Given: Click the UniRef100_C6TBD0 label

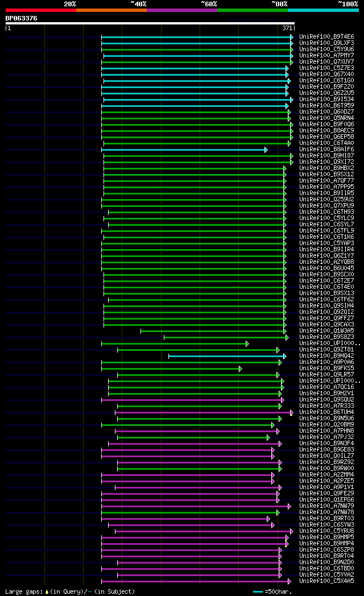Looking at the screenshot, I should pos(326,569).
